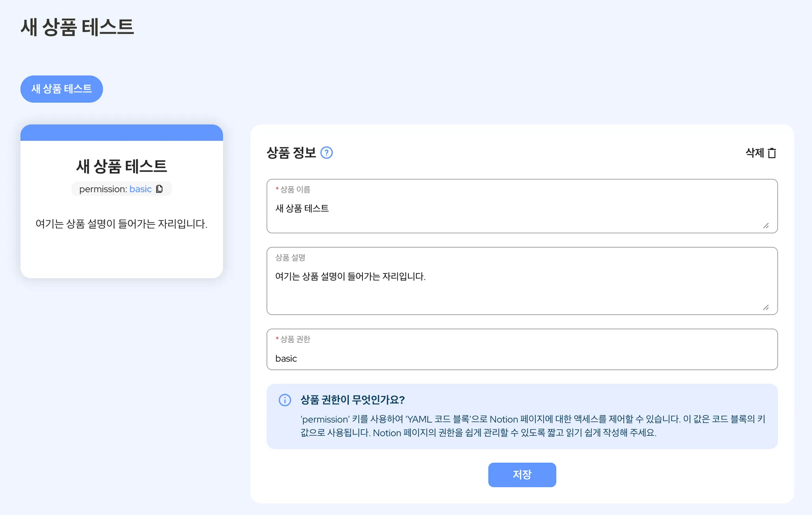Screen dimensions: 812x515
Task: Click the 상품 정보 section heading
Action: tap(291, 153)
